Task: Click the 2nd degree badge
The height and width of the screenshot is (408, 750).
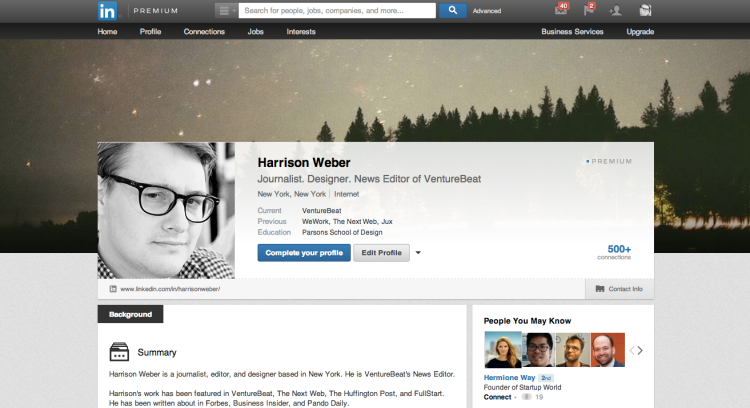Action: coord(546,378)
